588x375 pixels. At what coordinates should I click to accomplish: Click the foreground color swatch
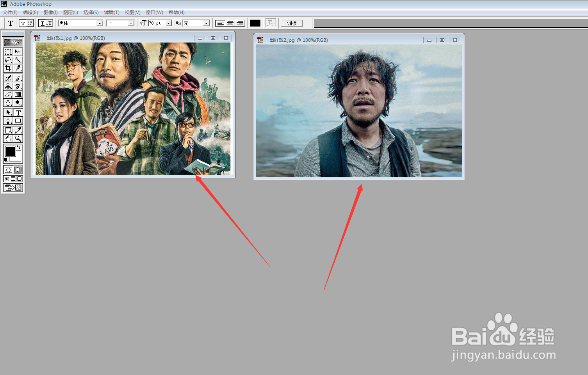(x=10, y=151)
